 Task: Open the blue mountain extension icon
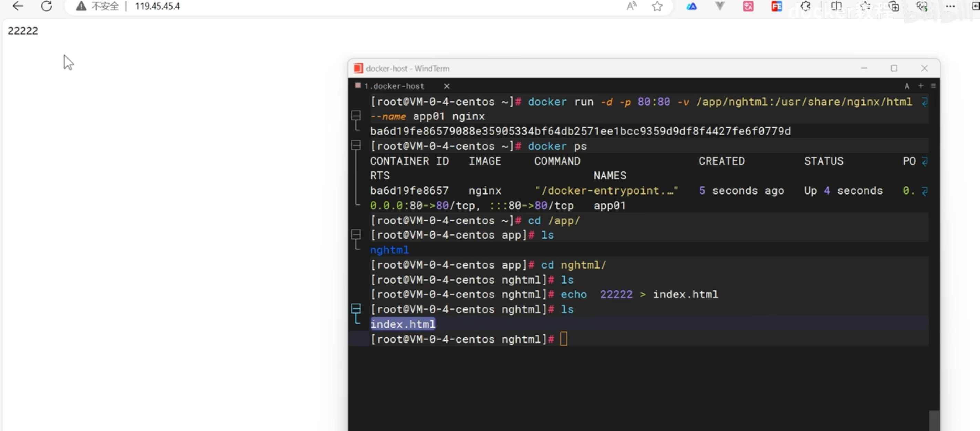[x=691, y=6]
